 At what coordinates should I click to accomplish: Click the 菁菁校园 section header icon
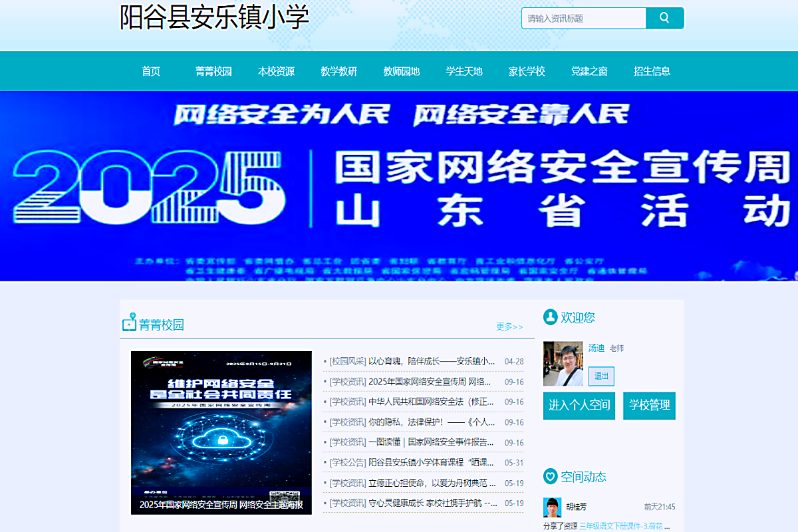(129, 323)
